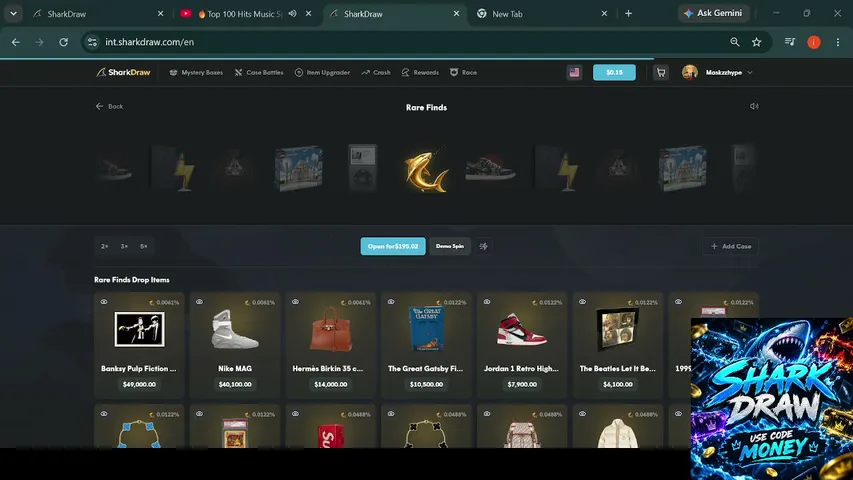Click the coin odds icon on Banksy card
Viewport: 853px width, 480px height.
click(x=152, y=303)
